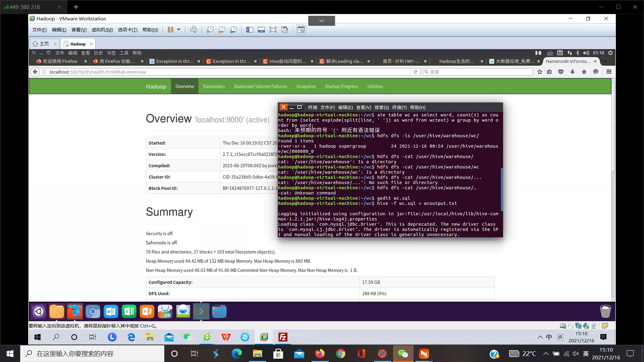Image resolution: width=644 pixels, height=362 pixels.
Task: Open the snapshot manager icon
Action: 233,30
